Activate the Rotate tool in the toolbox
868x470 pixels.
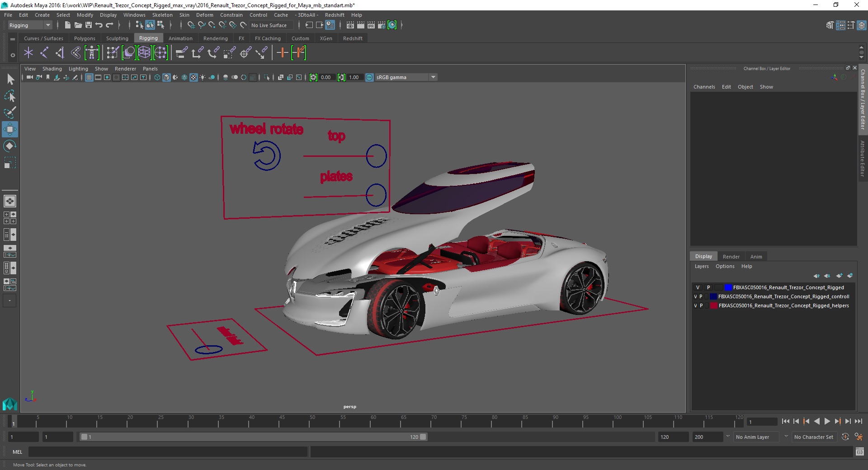(10, 146)
